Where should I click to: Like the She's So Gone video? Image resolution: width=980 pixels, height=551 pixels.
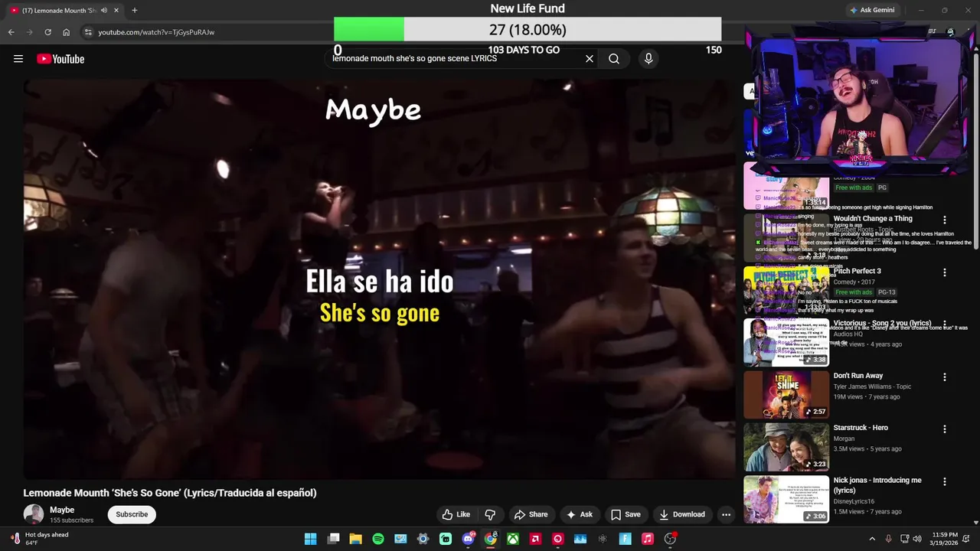456,514
